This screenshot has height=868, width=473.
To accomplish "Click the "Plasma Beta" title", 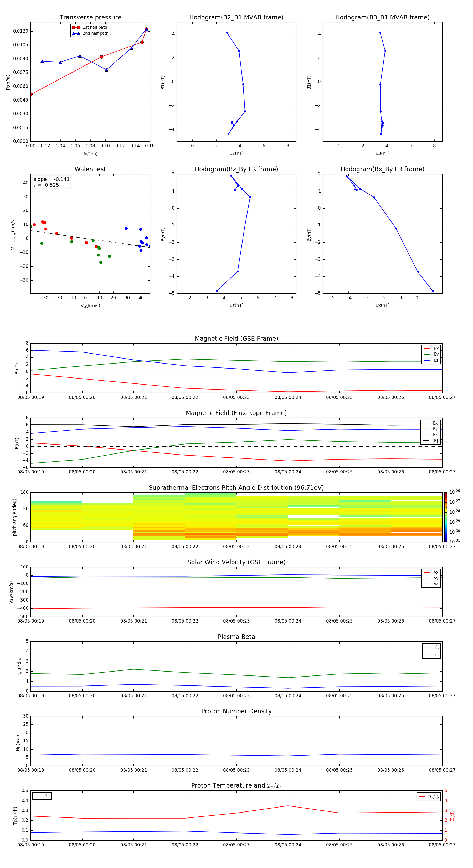I will (x=236, y=637).
